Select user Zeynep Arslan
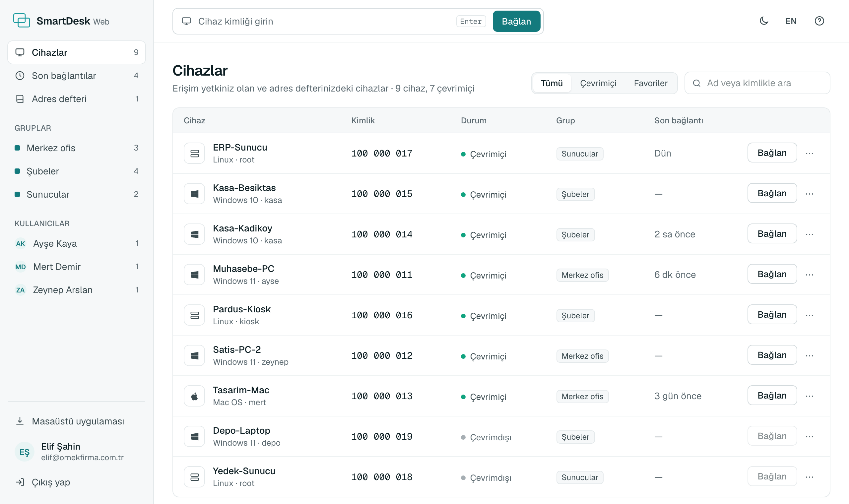 click(x=76, y=290)
